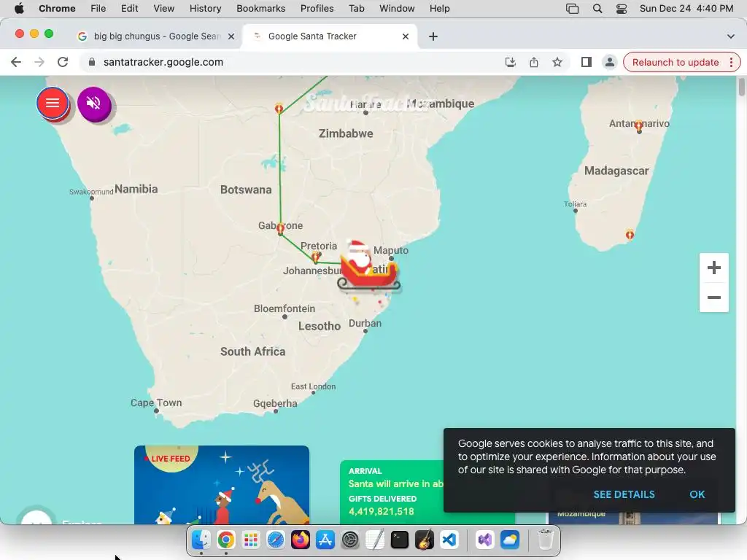This screenshot has width=747, height=560.
Task: Open System Settings from the dock
Action: [x=349, y=540]
